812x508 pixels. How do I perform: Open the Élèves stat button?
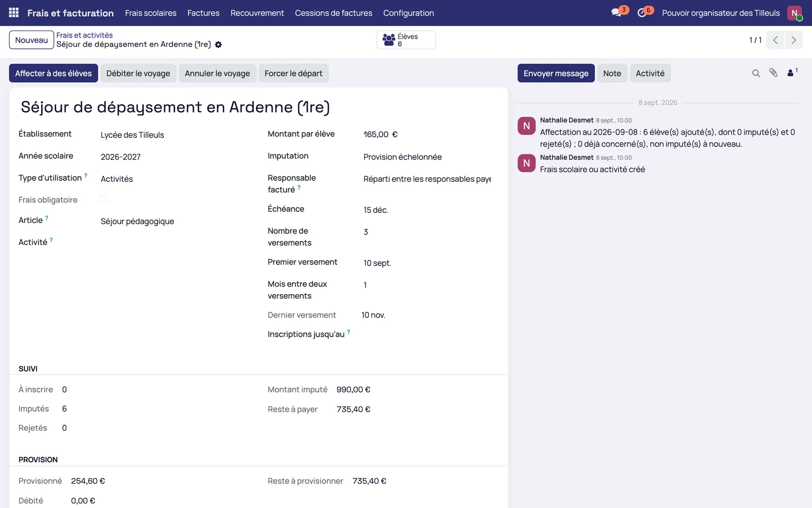click(x=406, y=40)
